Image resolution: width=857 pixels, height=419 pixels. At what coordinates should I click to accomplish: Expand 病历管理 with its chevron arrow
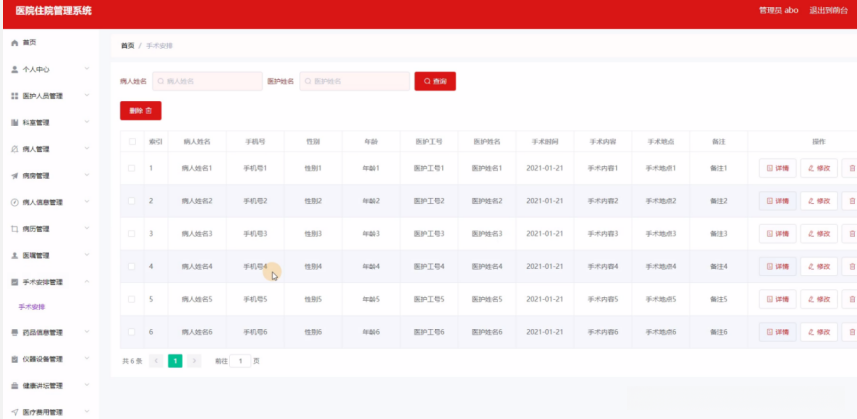point(87,228)
